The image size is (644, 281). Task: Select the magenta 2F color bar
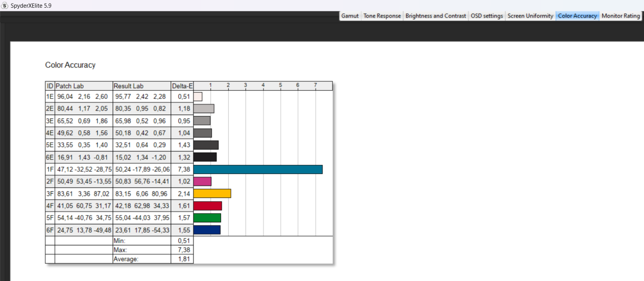202,182
